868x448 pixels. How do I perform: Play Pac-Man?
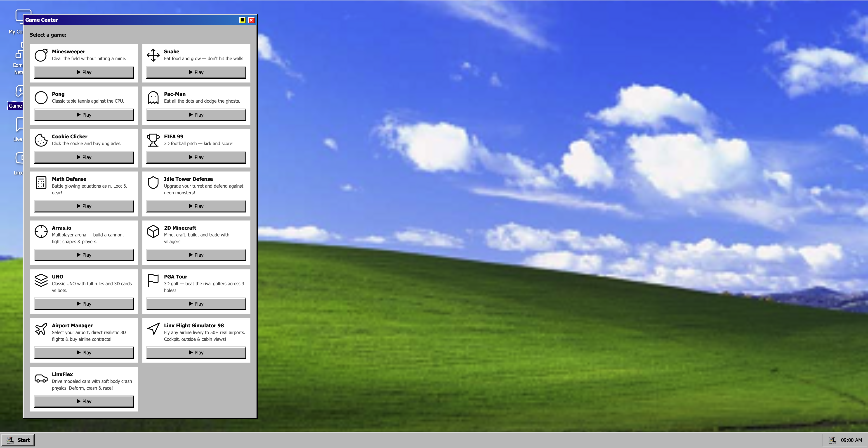click(x=196, y=115)
